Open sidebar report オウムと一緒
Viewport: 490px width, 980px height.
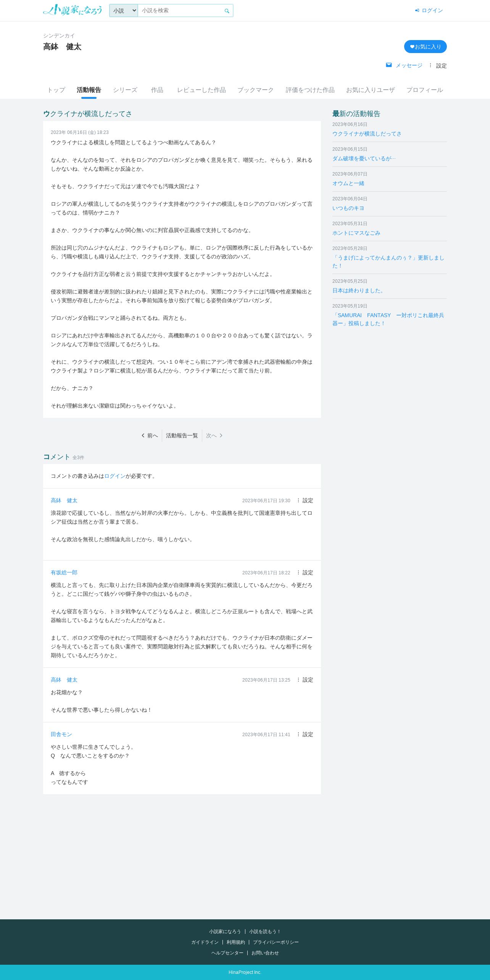pyautogui.click(x=348, y=183)
